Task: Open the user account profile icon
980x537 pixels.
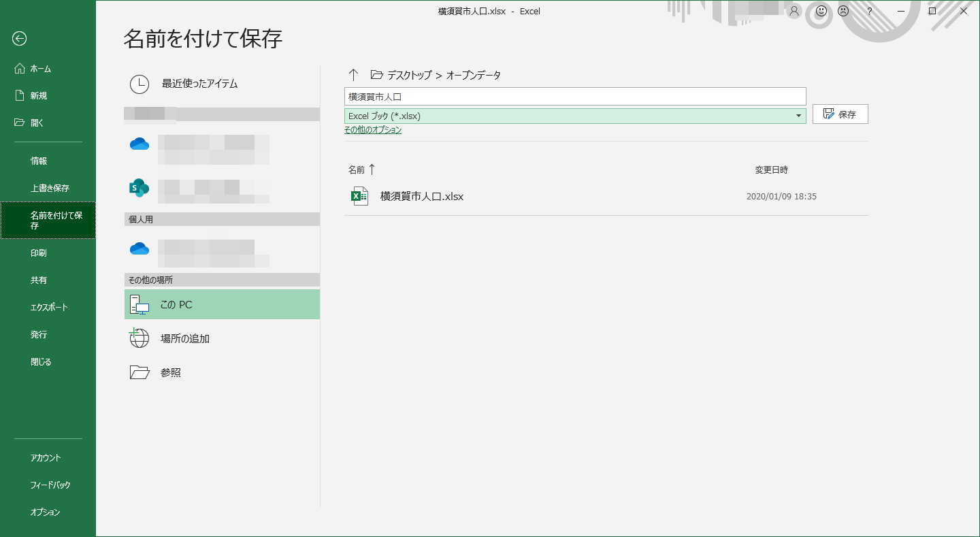Action: click(794, 11)
